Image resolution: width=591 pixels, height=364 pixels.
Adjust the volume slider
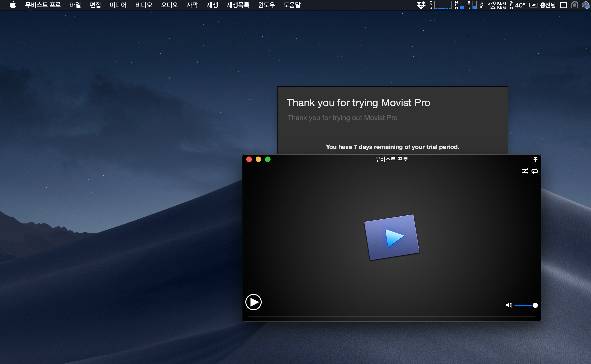click(x=525, y=305)
